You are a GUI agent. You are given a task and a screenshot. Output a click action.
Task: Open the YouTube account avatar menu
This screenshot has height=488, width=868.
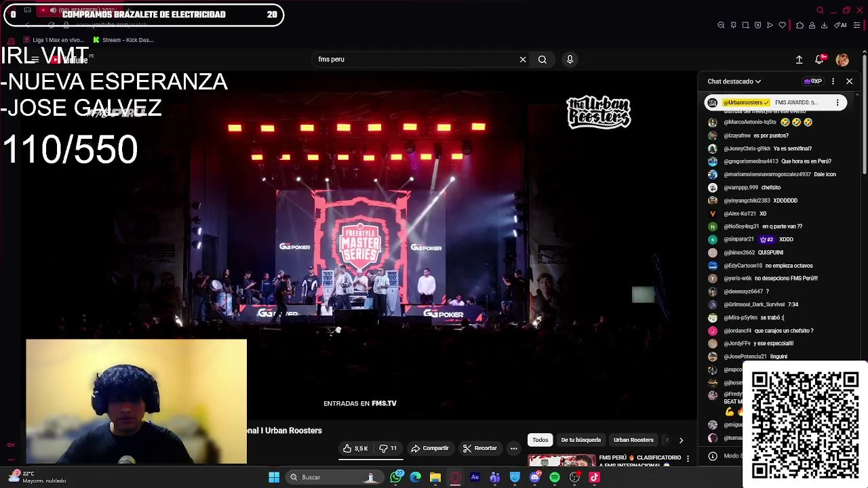842,60
